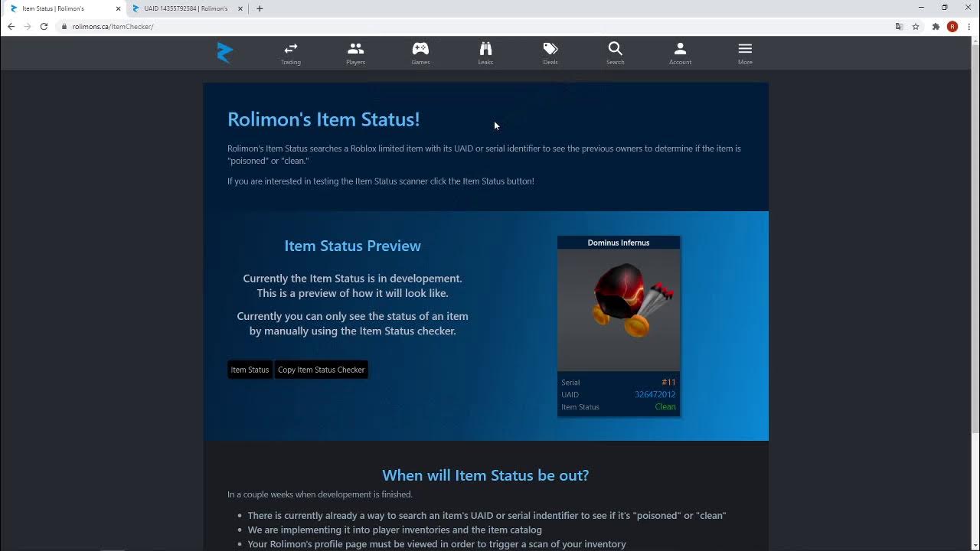Close the Item Status tab
This screenshot has height=551, width=980.
click(118, 8)
